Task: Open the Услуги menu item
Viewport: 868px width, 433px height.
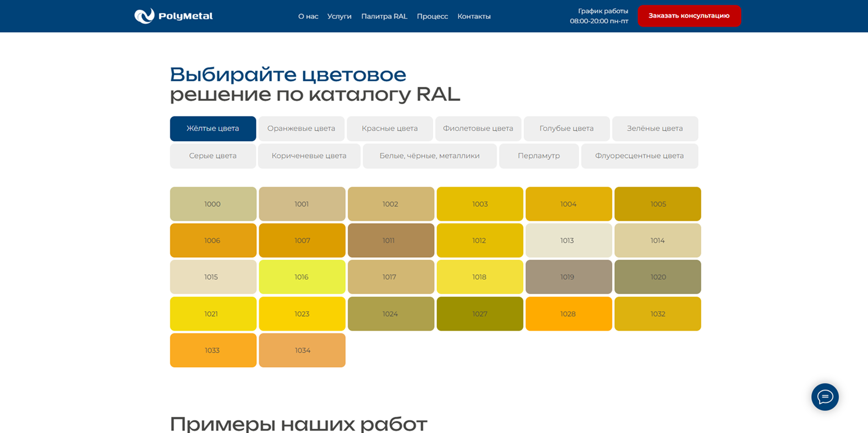Action: pyautogui.click(x=340, y=16)
